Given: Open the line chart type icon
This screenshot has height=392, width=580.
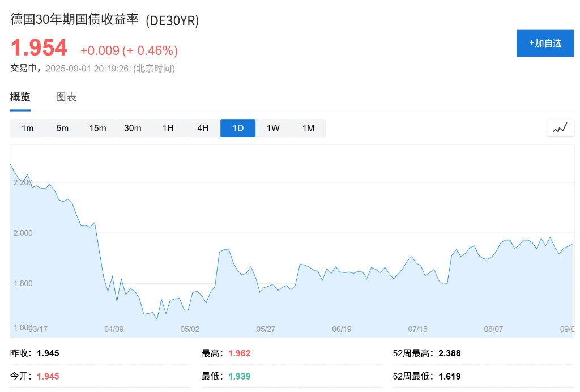Looking at the screenshot, I should 560,128.
